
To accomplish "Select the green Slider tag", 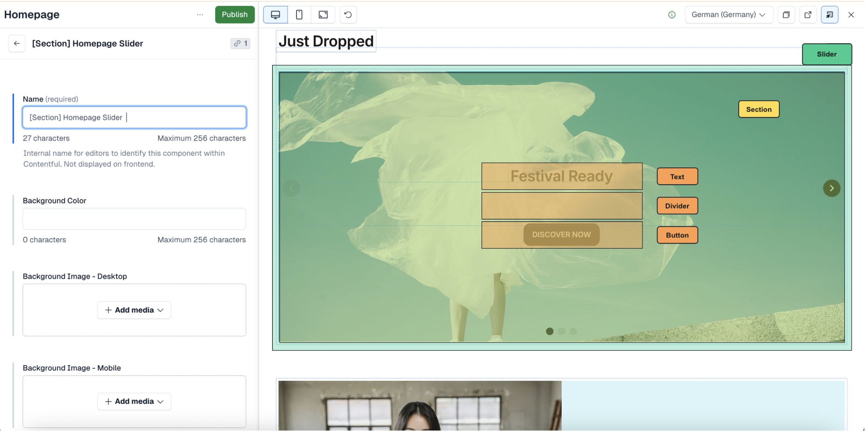I will click(827, 54).
